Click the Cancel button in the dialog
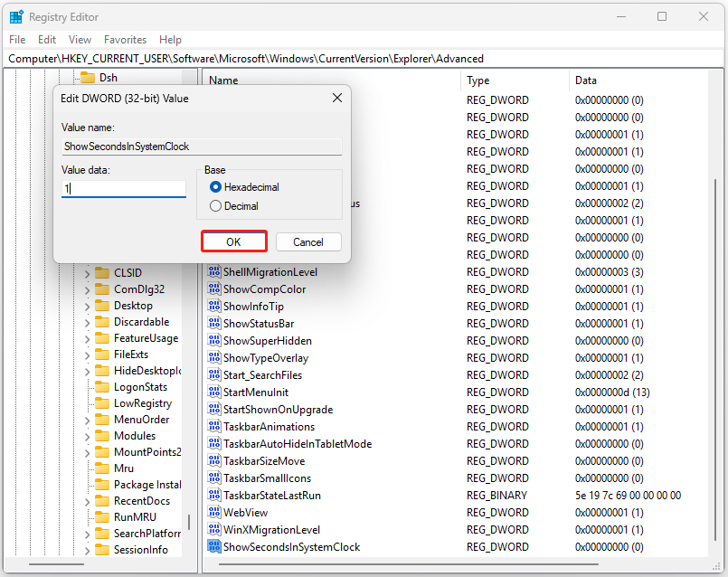Screen dimensions: 728x577 [307, 241]
